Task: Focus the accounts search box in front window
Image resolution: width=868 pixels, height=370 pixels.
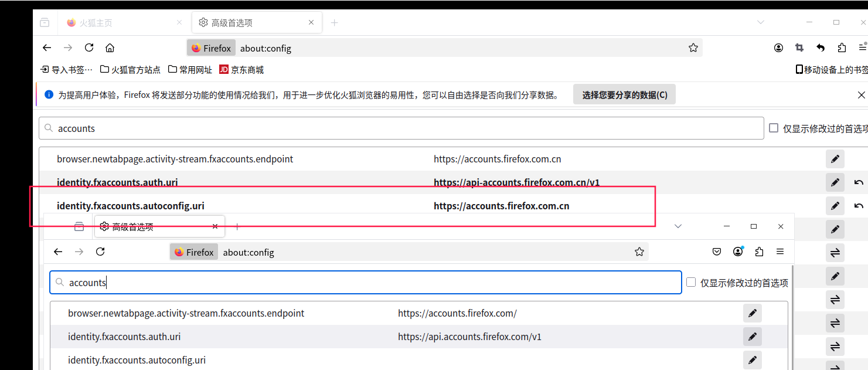Action: click(x=366, y=282)
